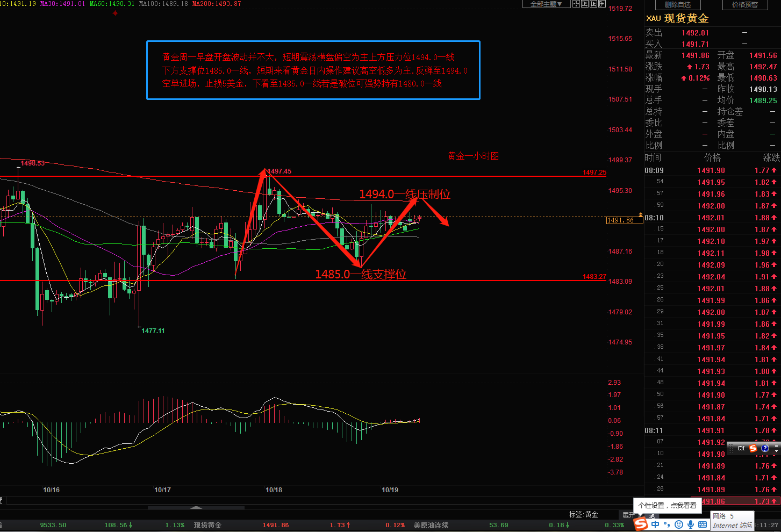This screenshot has height=532, width=781.
Task: Click the fourth chart toolbar icon with right arrow
Action: [602, 4]
